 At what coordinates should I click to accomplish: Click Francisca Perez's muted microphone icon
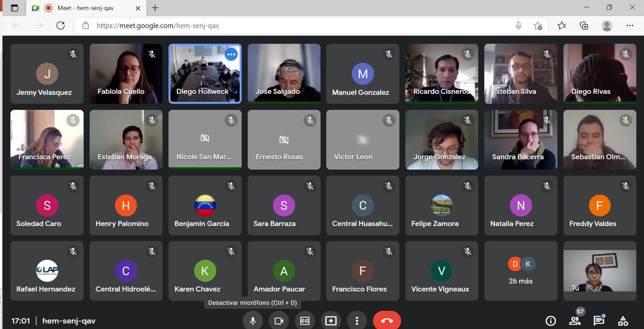point(73,120)
